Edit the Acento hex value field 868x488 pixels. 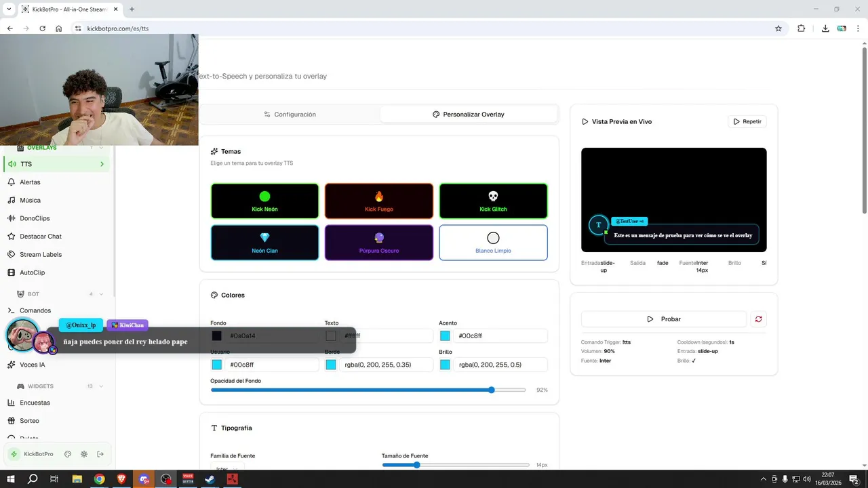pyautogui.click(x=500, y=335)
